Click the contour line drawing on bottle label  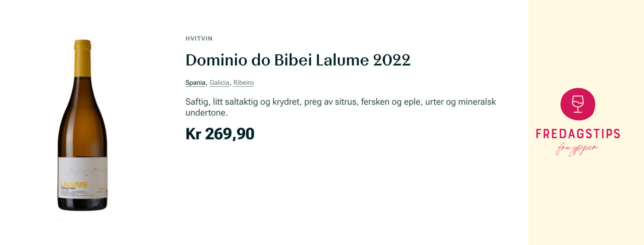click(x=83, y=171)
